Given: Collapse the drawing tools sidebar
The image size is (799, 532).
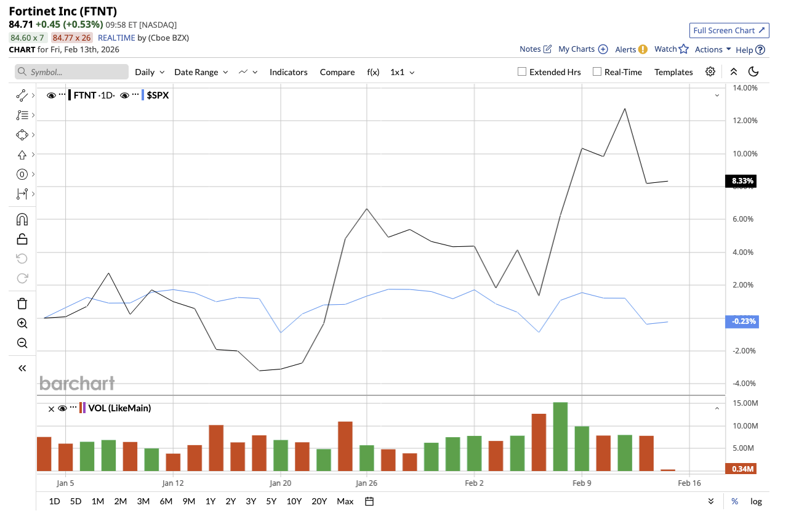Looking at the screenshot, I should [22, 368].
